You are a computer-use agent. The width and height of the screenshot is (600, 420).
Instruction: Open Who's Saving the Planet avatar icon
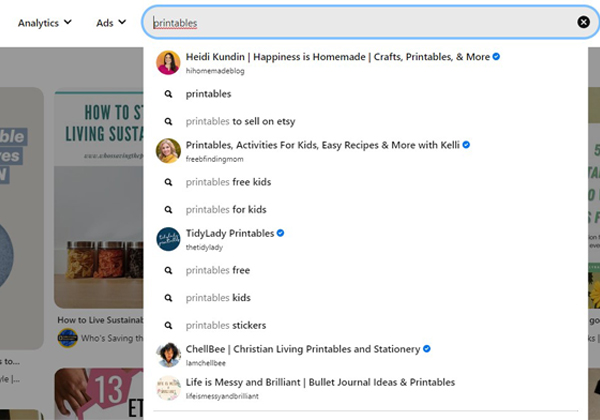(67, 338)
